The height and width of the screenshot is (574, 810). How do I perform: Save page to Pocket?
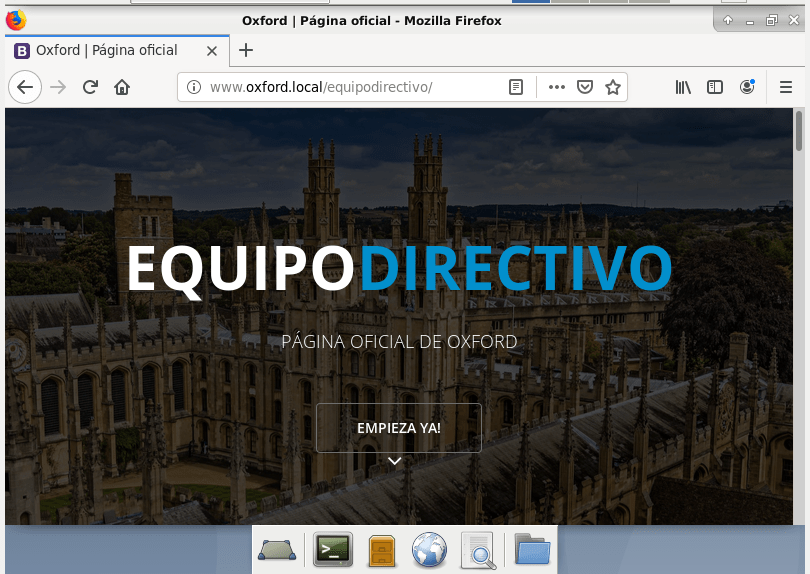(x=585, y=87)
